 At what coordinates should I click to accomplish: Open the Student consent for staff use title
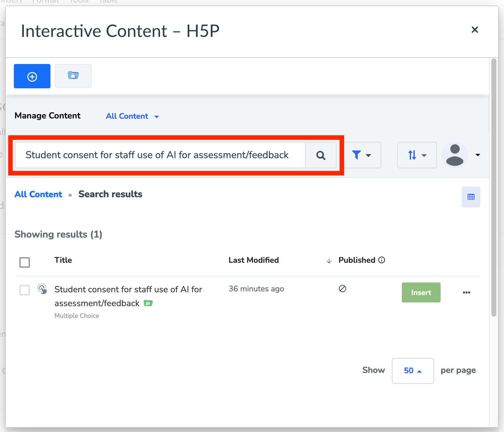coord(128,296)
